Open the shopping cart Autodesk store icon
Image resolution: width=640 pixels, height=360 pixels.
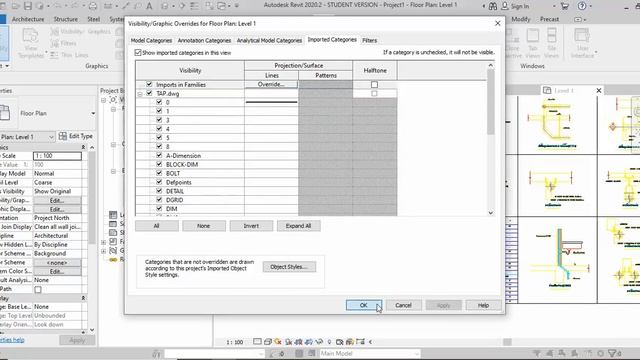[x=565, y=6]
